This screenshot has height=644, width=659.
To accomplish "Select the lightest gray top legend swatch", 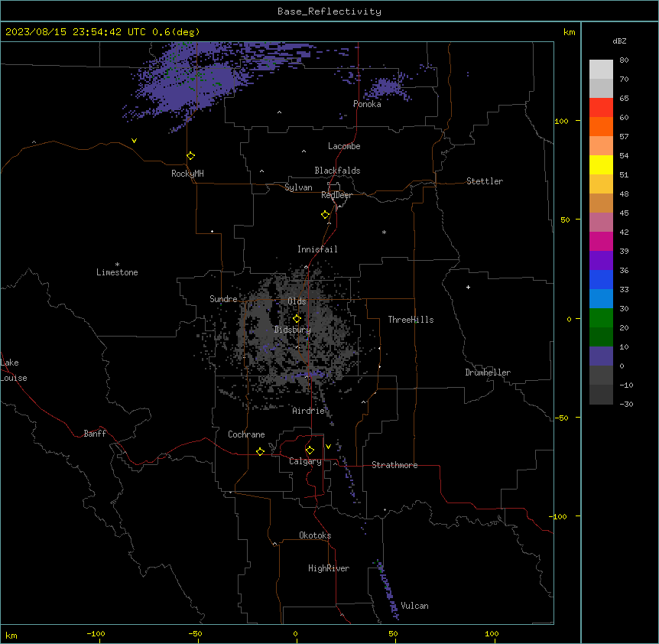I will (x=601, y=69).
